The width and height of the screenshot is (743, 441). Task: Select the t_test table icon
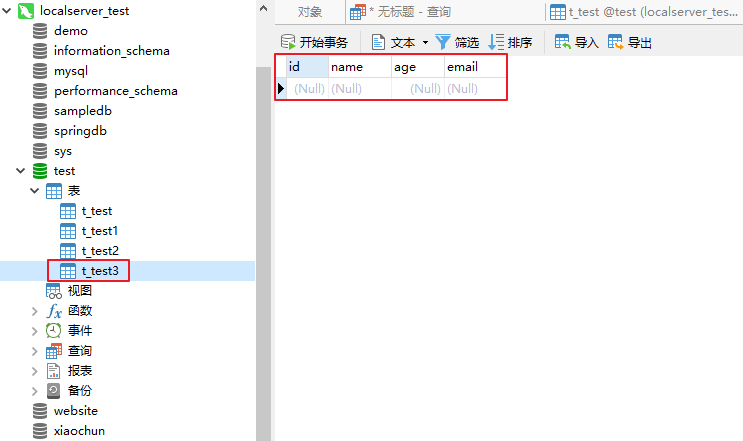pyautogui.click(x=68, y=211)
